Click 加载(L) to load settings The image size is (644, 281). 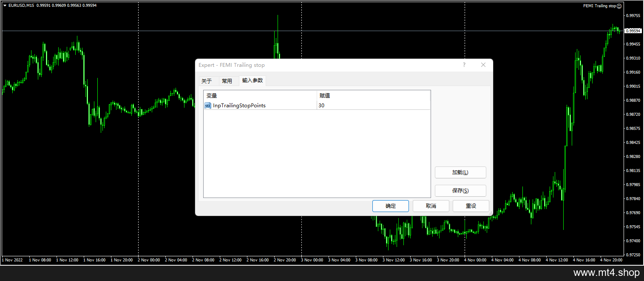coord(460,172)
